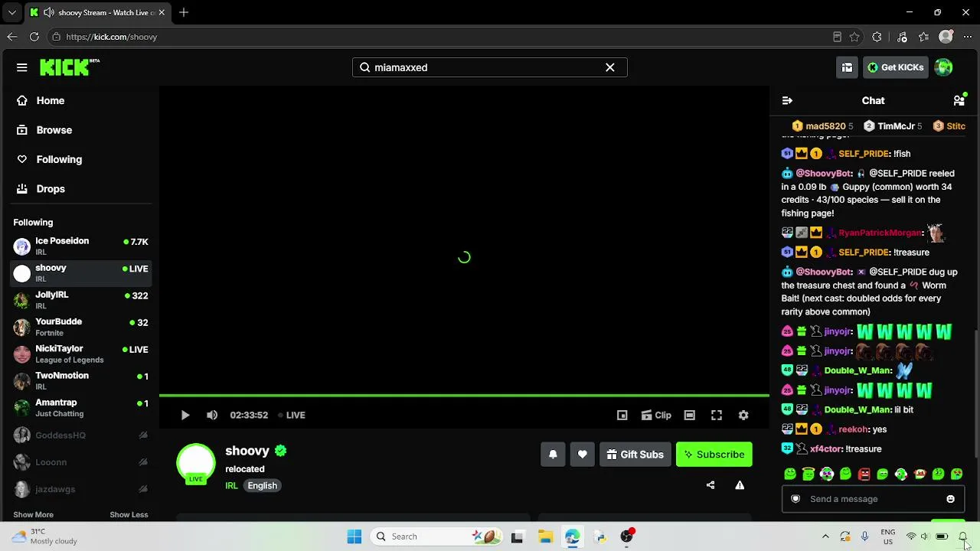Open browser extensions puzzle icon
The height and width of the screenshot is (551, 980).
pyautogui.click(x=877, y=37)
